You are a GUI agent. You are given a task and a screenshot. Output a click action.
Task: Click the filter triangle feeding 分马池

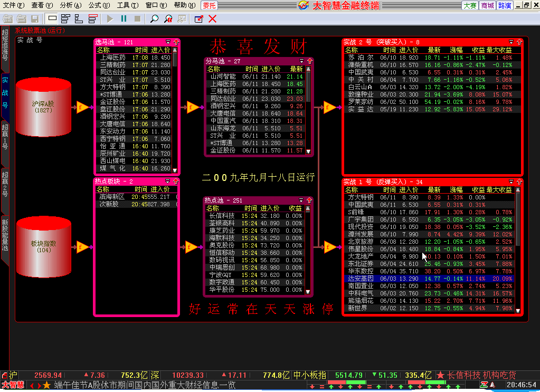[x=193, y=108]
